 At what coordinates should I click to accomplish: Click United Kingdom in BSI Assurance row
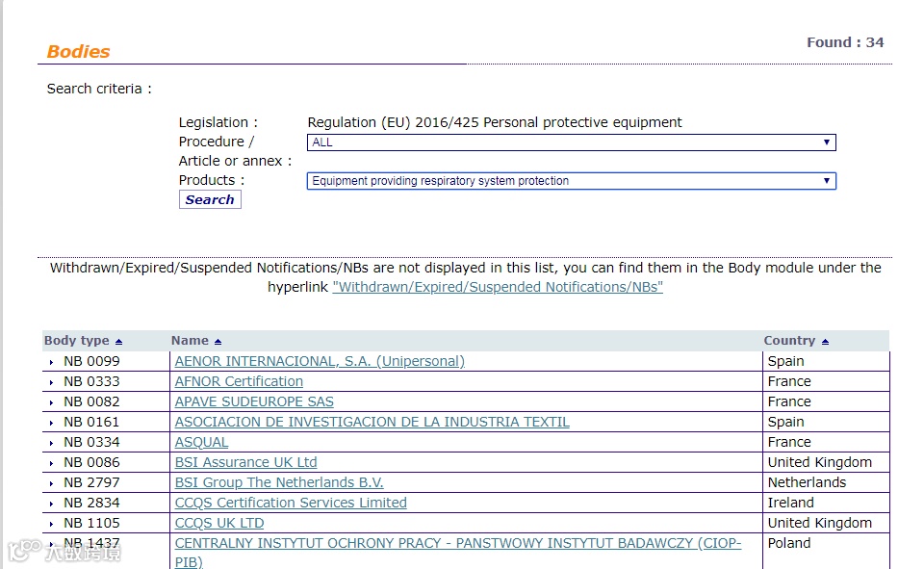click(820, 462)
